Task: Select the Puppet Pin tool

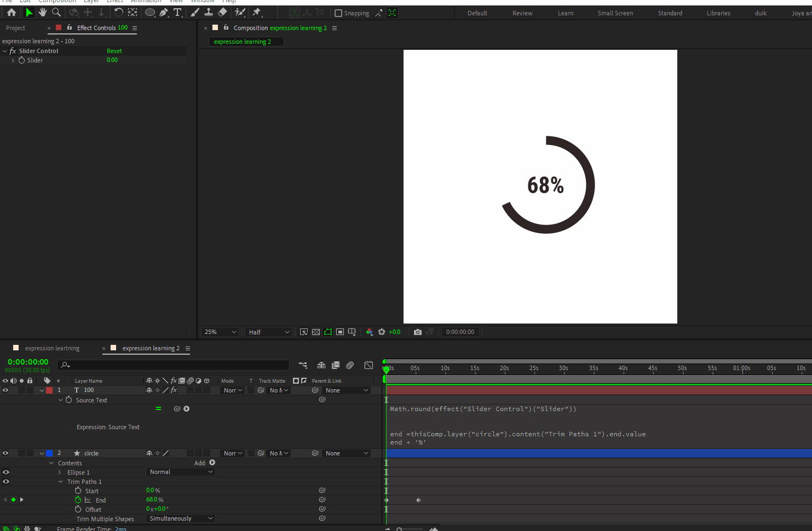Action: 257,12
